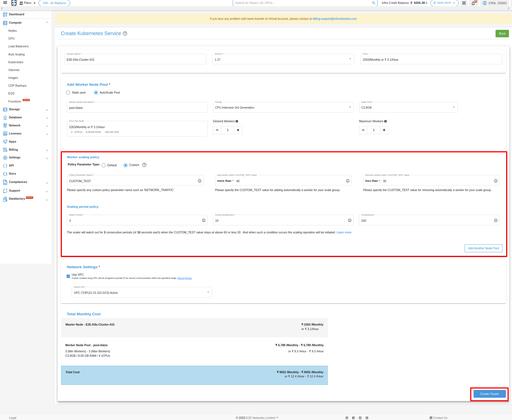
Task: Open Volumes in the sidebar
Action: click(x=14, y=70)
